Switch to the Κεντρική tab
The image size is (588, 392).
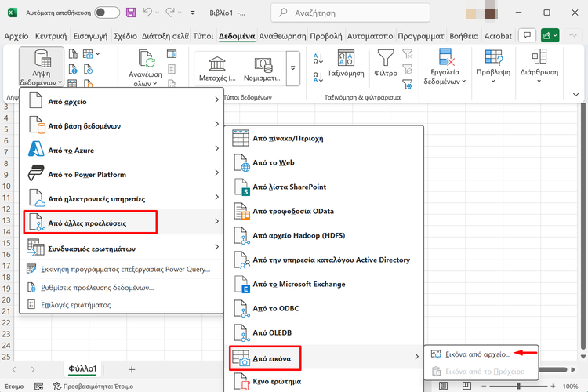(51, 36)
